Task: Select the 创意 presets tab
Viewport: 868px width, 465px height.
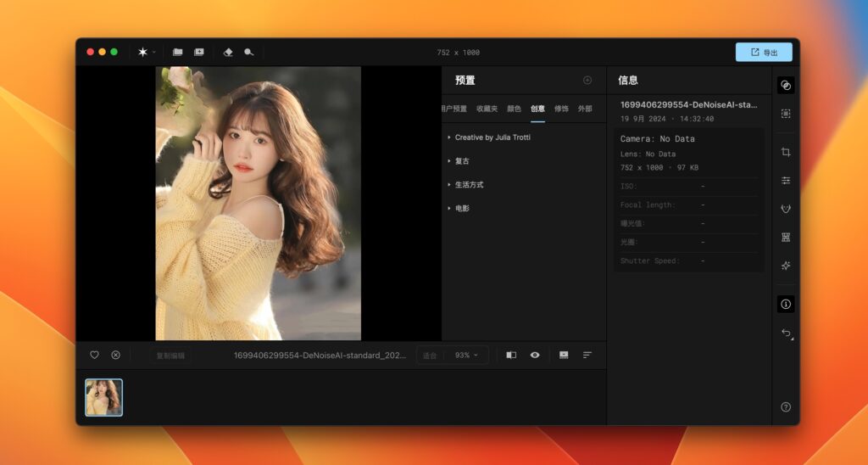Action: tap(537, 109)
